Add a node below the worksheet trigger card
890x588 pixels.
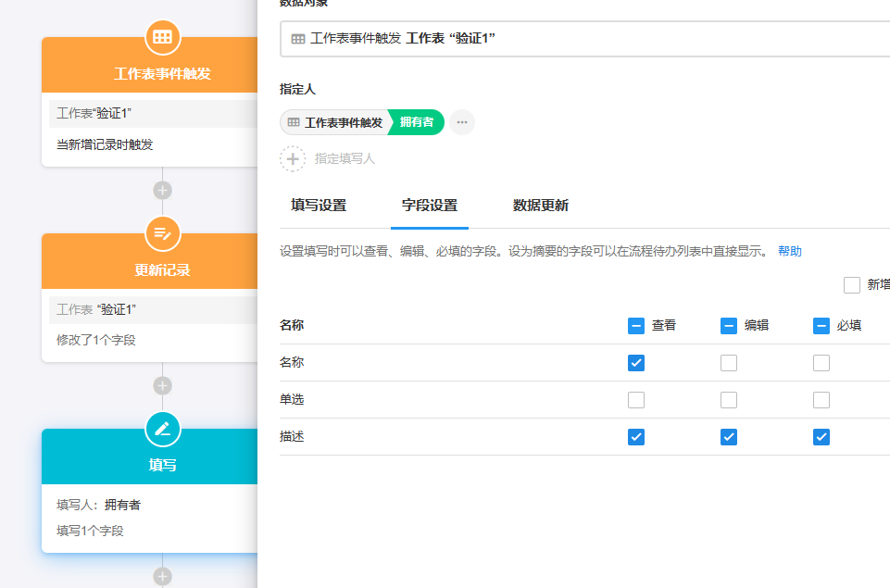click(163, 191)
